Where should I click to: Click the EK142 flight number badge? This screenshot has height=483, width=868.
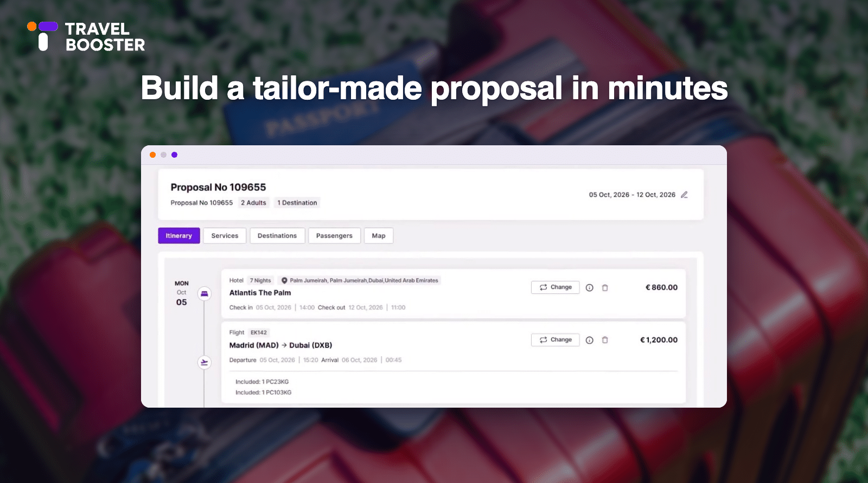[x=259, y=333]
